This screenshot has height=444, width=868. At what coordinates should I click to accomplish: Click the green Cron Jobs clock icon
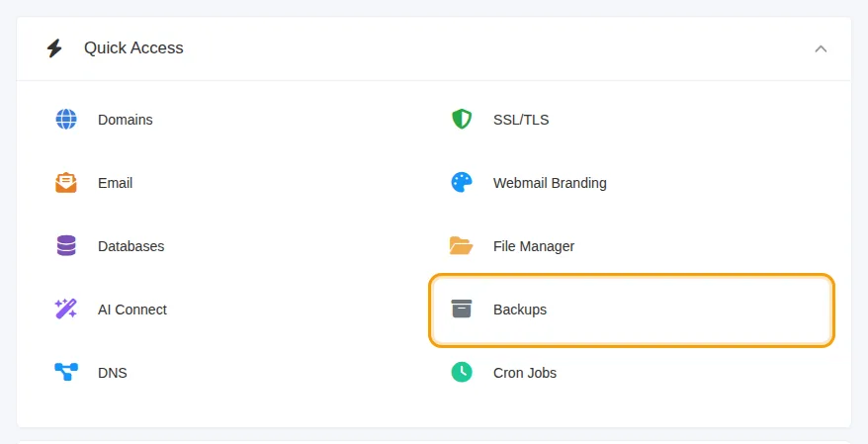462,372
